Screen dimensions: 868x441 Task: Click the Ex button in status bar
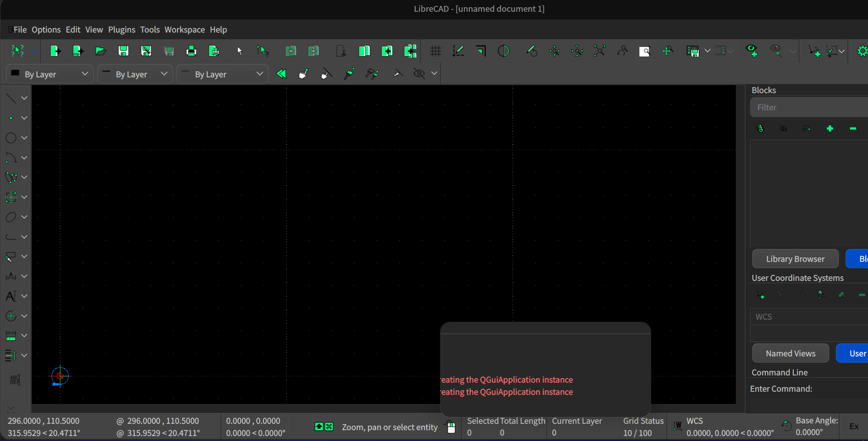pos(854,426)
